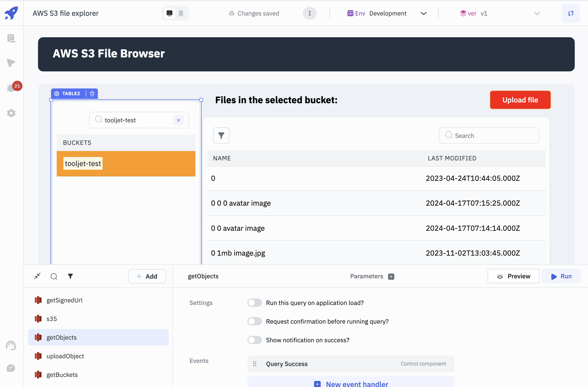
Task: Toggle Run query on application load
Action: pos(254,302)
